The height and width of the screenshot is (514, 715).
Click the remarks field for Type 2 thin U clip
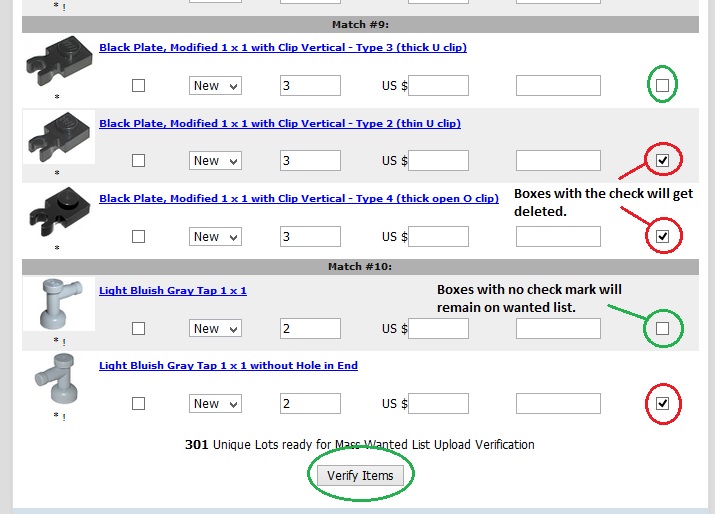pyautogui.click(x=558, y=161)
